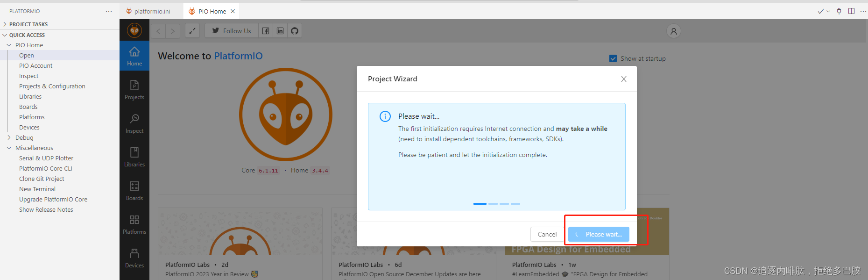
Task: Click the Please wait... button
Action: 599,234
